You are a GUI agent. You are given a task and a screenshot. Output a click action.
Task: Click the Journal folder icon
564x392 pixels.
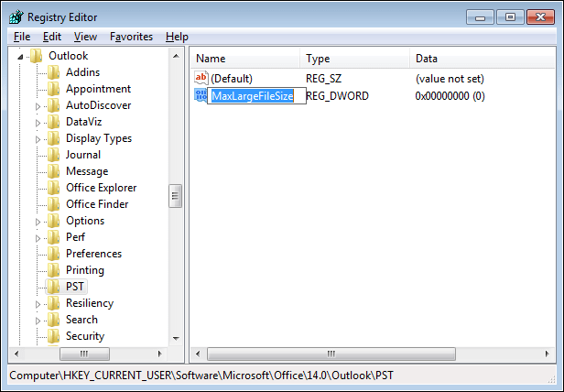click(x=54, y=155)
